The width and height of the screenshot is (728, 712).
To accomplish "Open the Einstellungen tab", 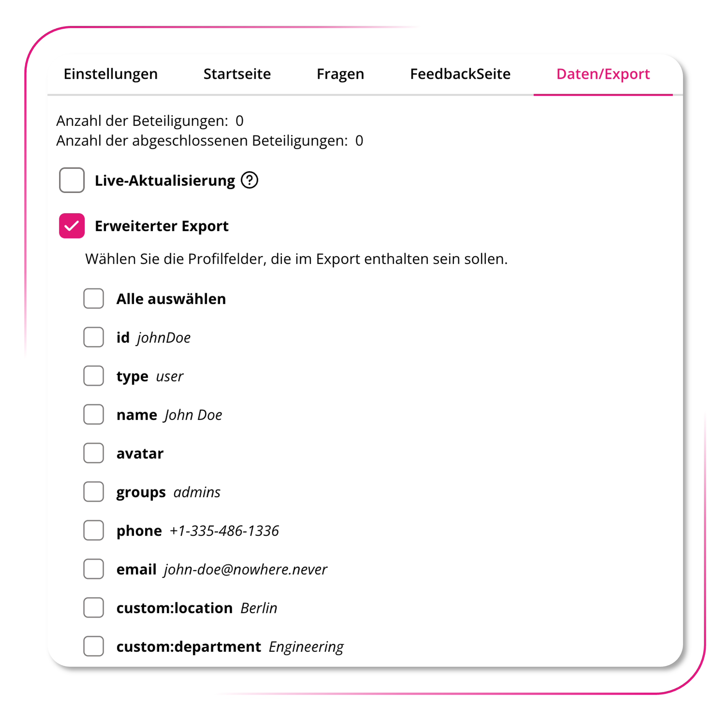I will (x=111, y=74).
